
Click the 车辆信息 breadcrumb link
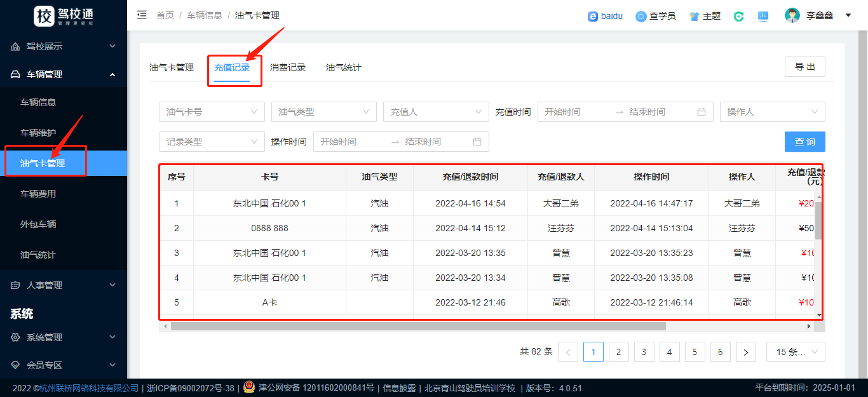click(x=205, y=15)
